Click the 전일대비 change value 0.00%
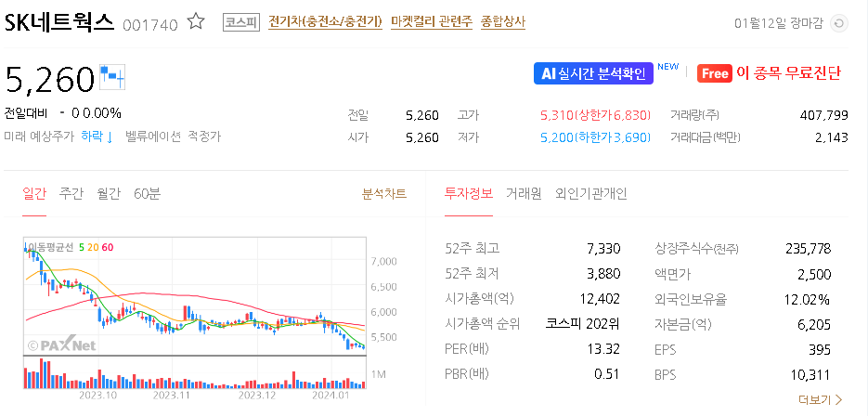This screenshot has height=416, width=868. click(102, 113)
